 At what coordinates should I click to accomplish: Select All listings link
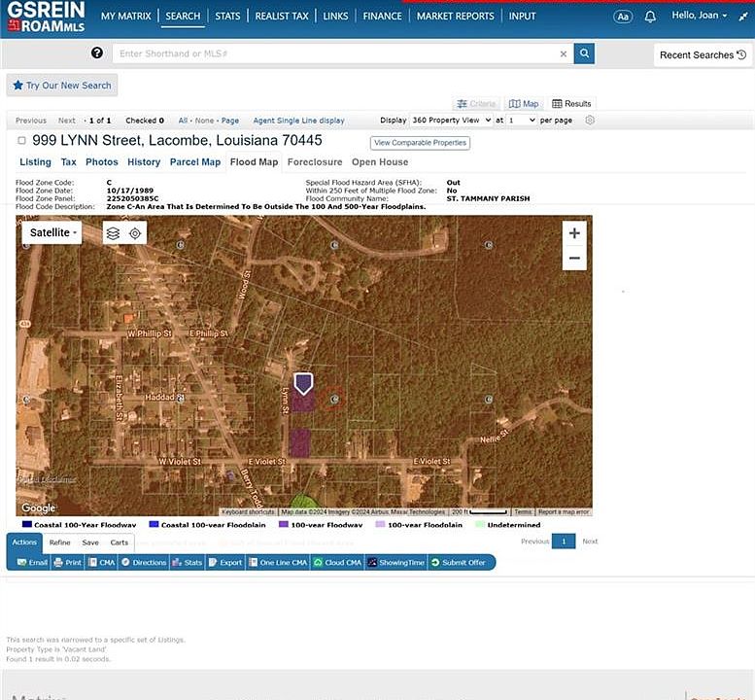click(183, 121)
